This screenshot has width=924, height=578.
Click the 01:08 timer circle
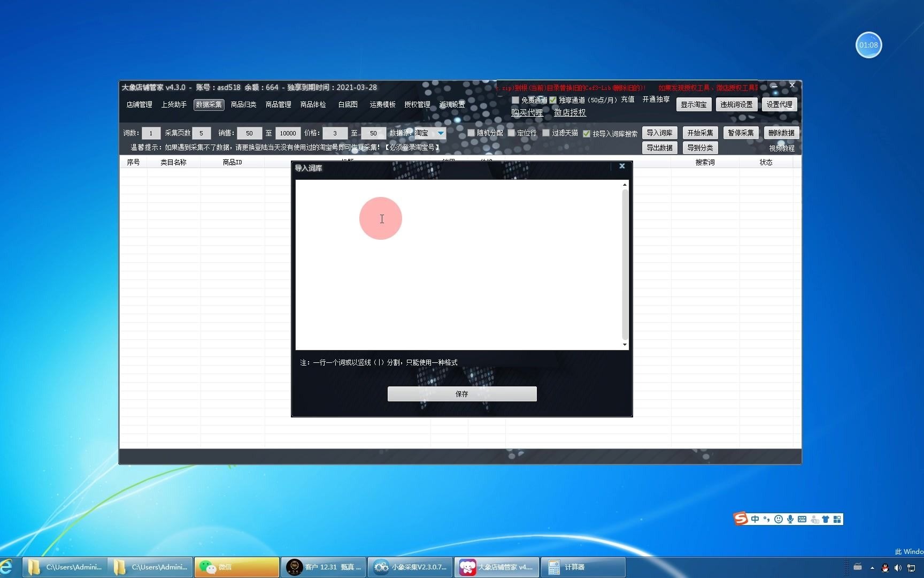click(x=868, y=45)
